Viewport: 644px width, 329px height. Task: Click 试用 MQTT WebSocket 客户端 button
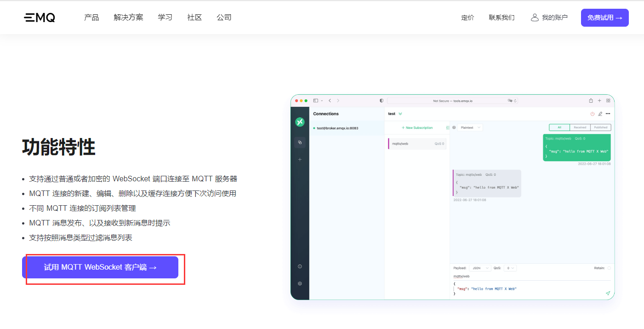(100, 267)
